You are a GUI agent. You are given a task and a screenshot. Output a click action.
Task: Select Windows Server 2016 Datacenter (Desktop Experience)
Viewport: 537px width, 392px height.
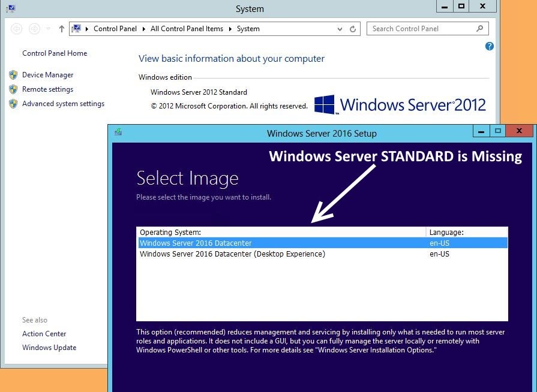pyautogui.click(x=232, y=254)
